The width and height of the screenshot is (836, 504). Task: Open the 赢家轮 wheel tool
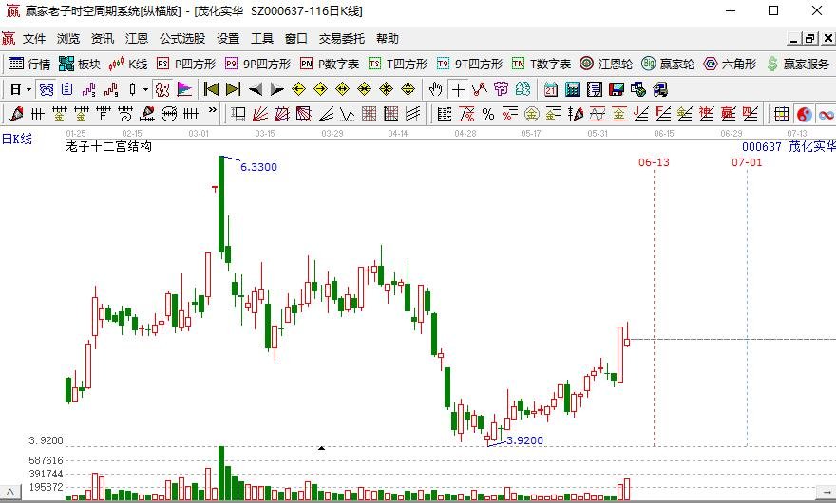click(668, 64)
